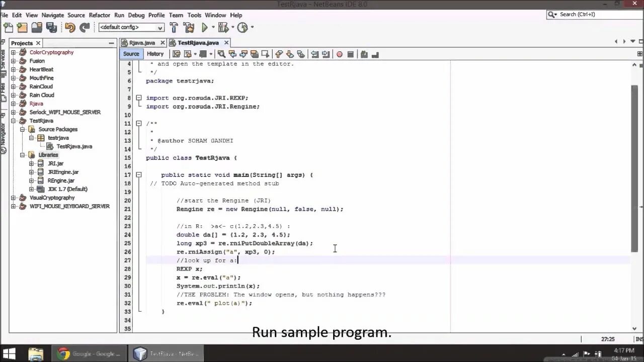Expand the JRI.jar library node
The image size is (644, 362).
point(32,163)
